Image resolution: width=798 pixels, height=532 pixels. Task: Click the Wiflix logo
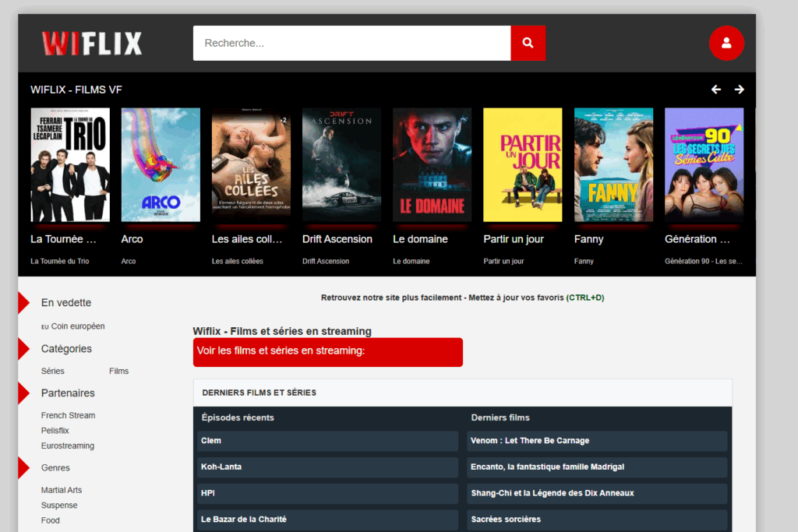[92, 44]
